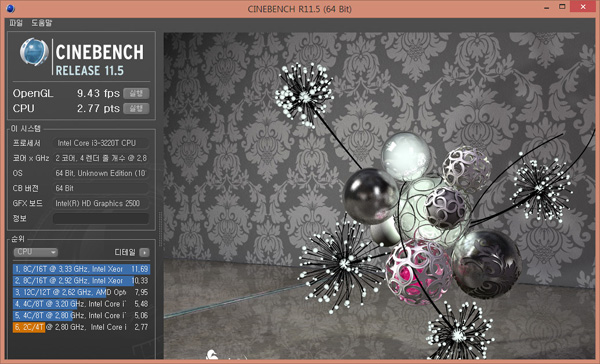
Task: Select rank 3 AMD Opteron 12C/12T entry
Action: pyautogui.click(x=81, y=292)
